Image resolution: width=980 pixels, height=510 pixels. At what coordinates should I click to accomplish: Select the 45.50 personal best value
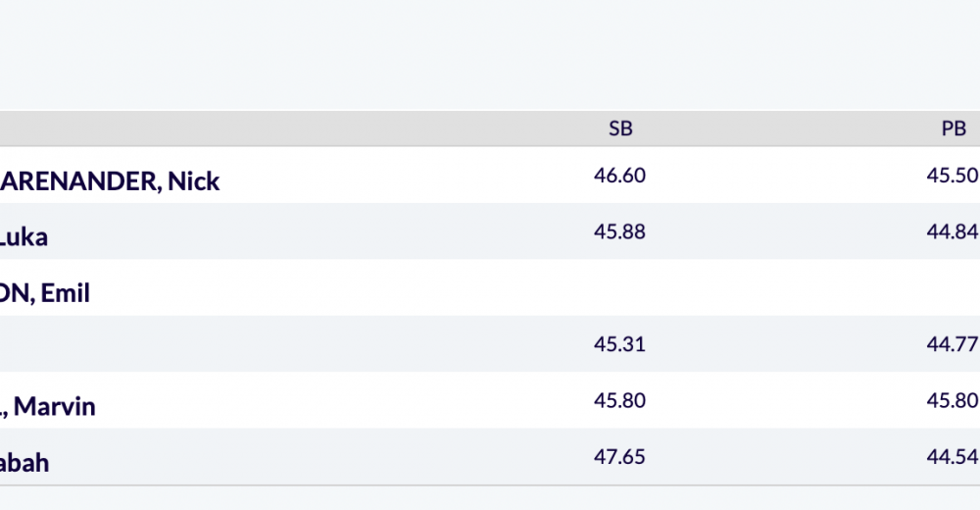click(953, 176)
